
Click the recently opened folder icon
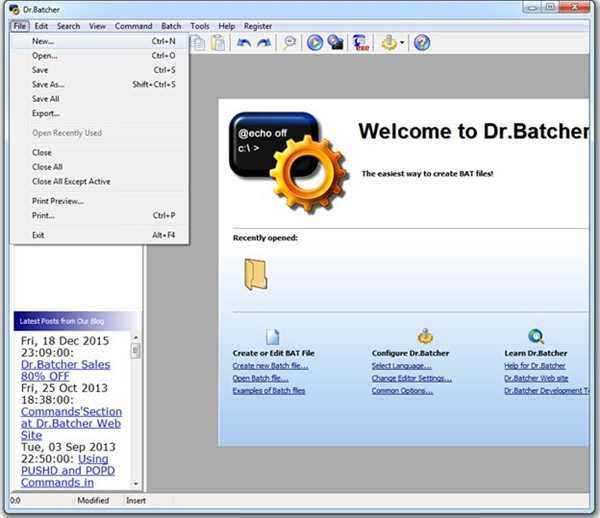coord(256,274)
